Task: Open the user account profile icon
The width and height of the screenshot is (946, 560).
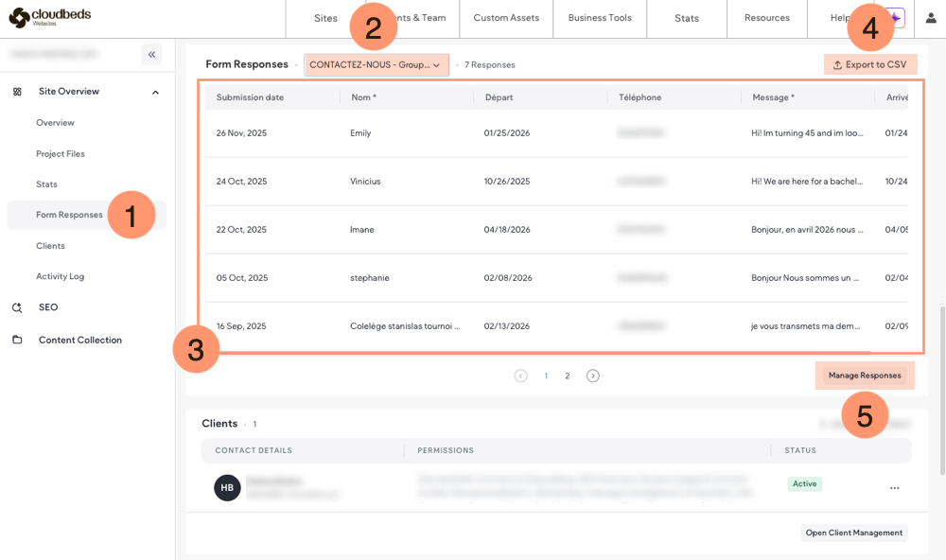Action: tap(930, 18)
